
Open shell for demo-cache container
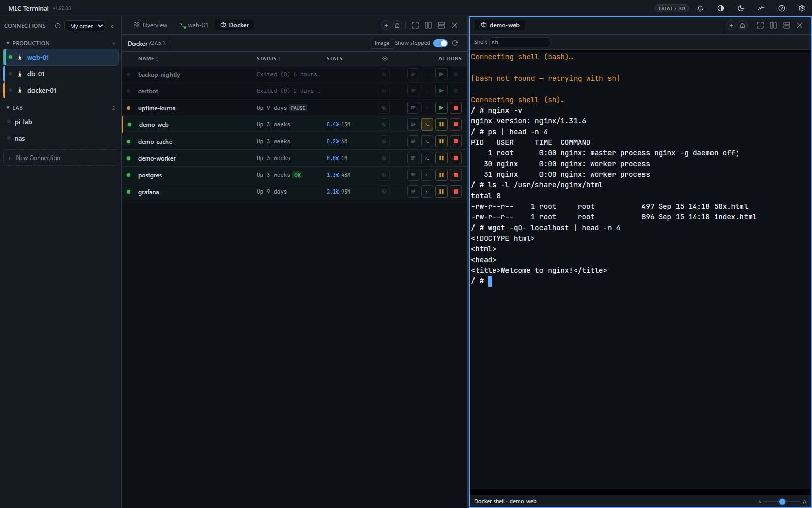[x=427, y=141]
